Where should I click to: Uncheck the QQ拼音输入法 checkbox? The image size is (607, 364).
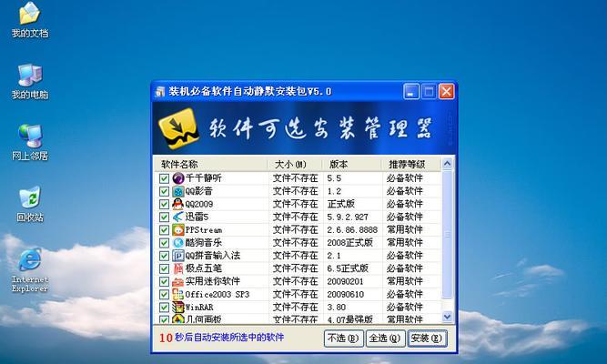click(164, 256)
